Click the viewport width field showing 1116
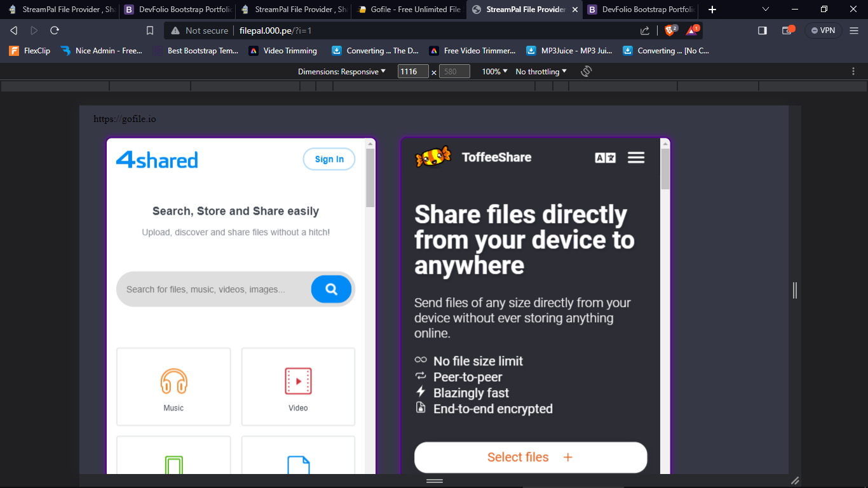Viewport: 868px width, 488px height. point(413,72)
